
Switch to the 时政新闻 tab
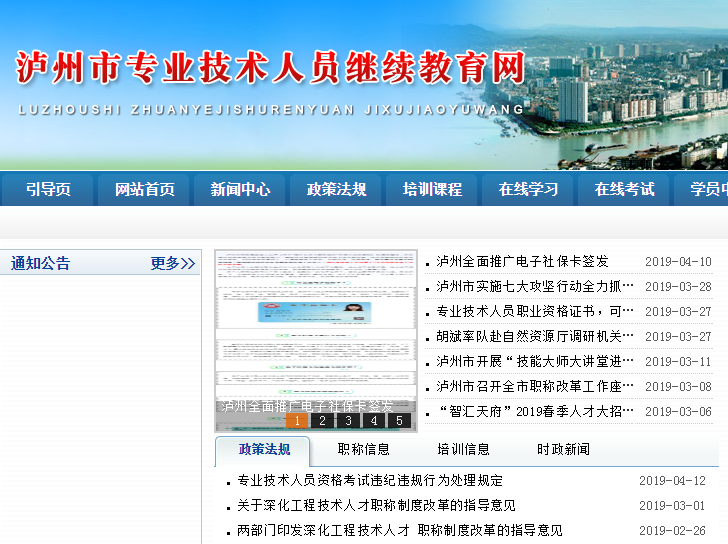point(563,449)
